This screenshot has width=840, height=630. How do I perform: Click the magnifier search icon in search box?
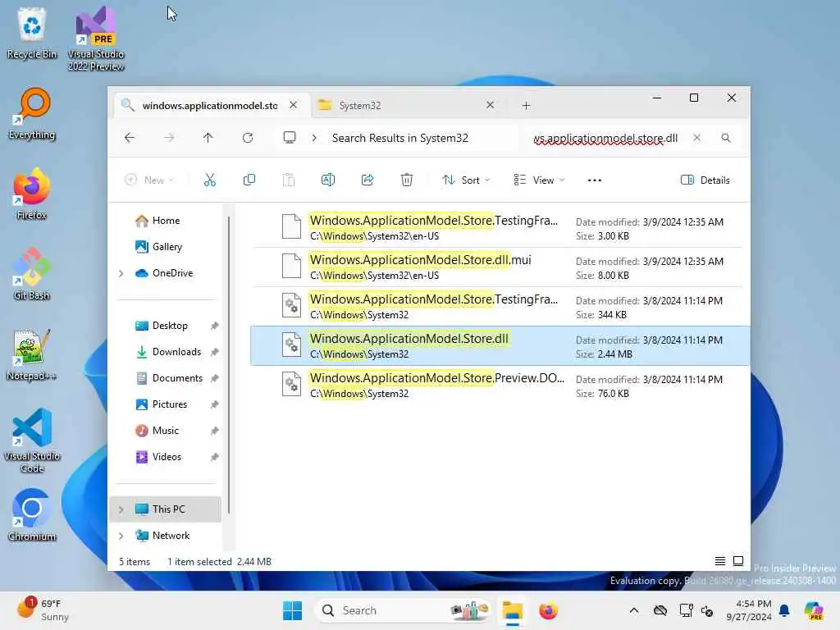pos(726,138)
